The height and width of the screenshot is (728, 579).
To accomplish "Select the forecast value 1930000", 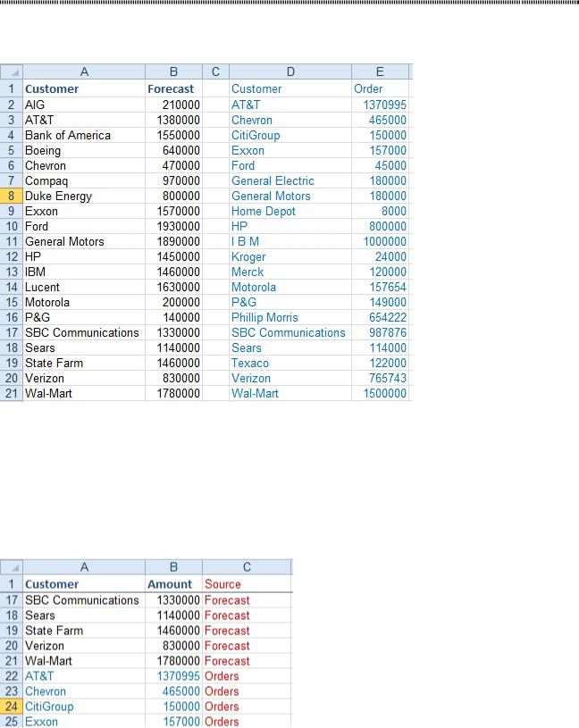I will click(x=173, y=226).
